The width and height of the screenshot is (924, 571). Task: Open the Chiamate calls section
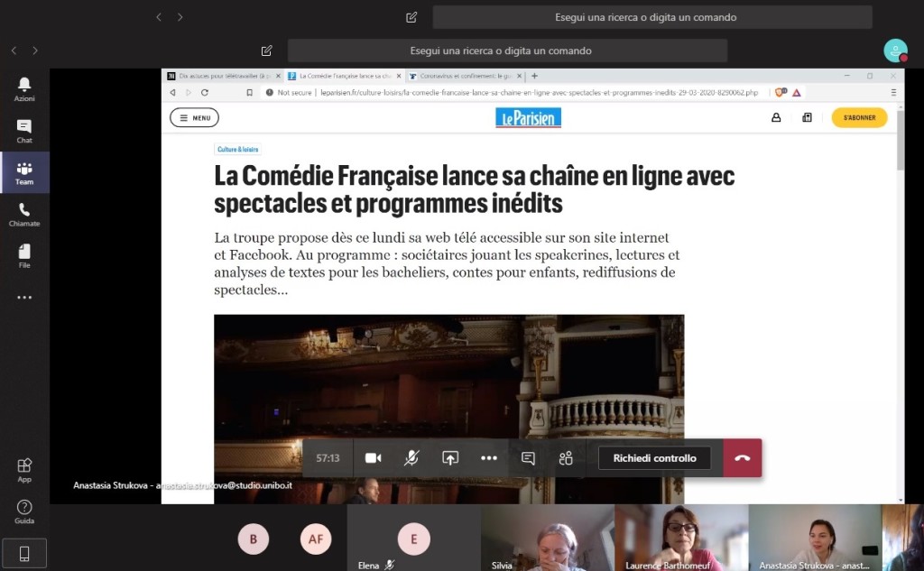pyautogui.click(x=24, y=215)
